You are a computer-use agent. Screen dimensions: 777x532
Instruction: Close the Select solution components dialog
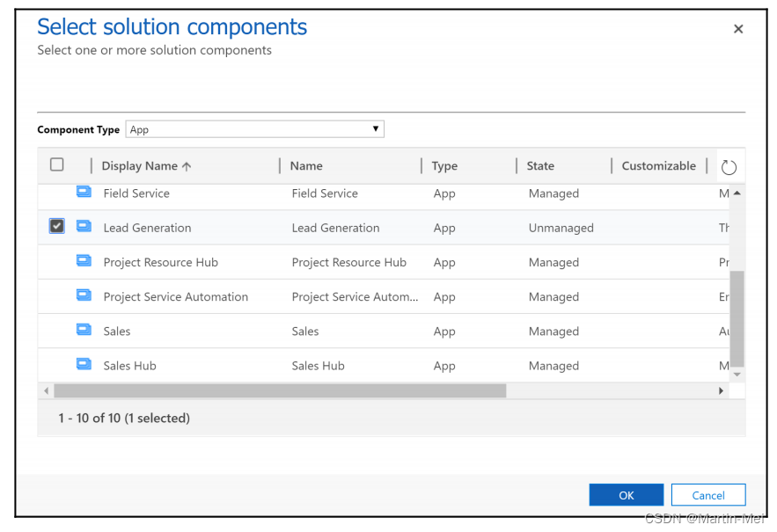[x=738, y=29]
